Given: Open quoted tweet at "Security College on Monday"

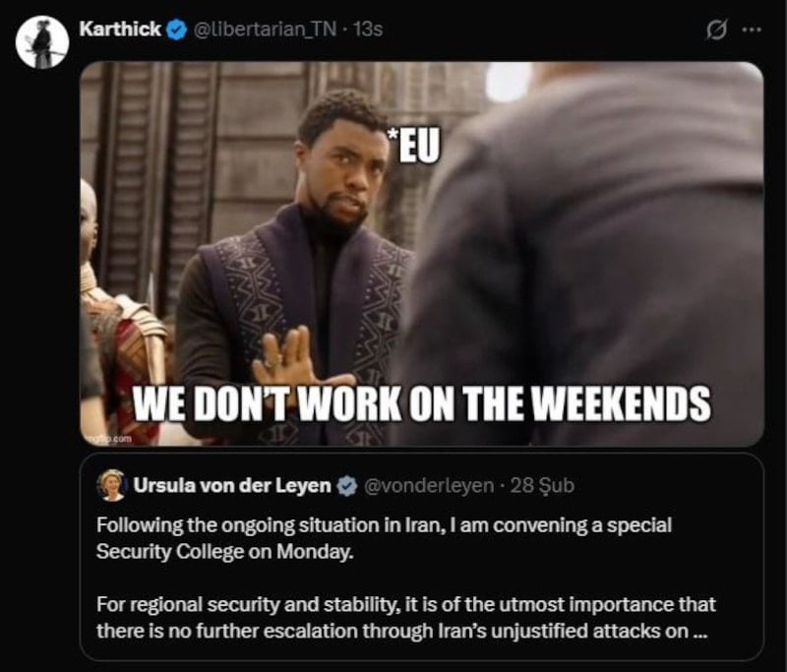Looking at the screenshot, I should [x=225, y=551].
